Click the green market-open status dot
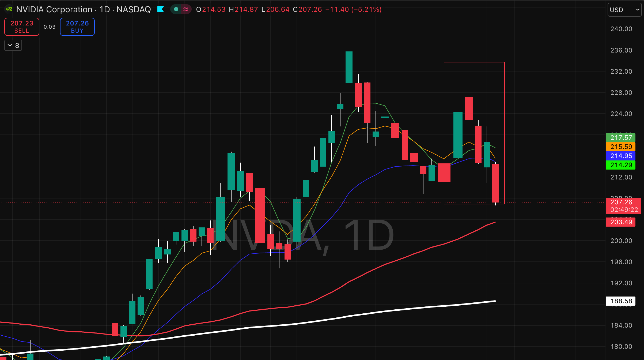Image resolution: width=644 pixels, height=360 pixels. coord(176,9)
